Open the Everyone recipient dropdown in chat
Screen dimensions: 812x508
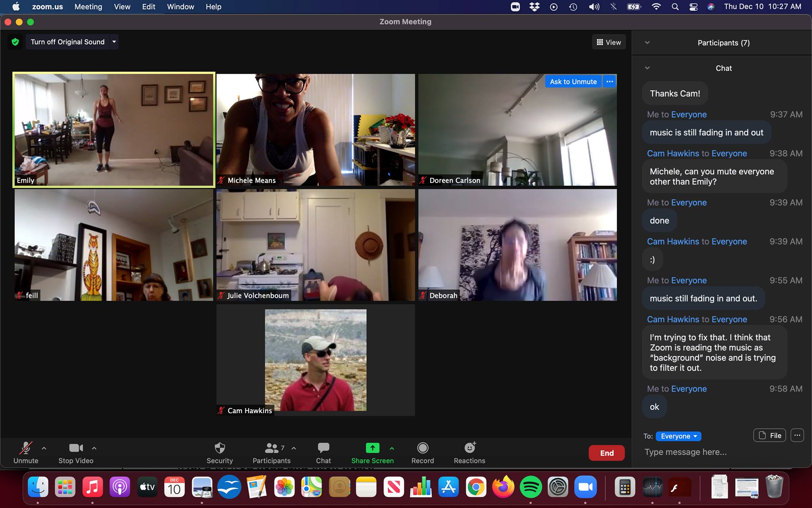pyautogui.click(x=678, y=436)
